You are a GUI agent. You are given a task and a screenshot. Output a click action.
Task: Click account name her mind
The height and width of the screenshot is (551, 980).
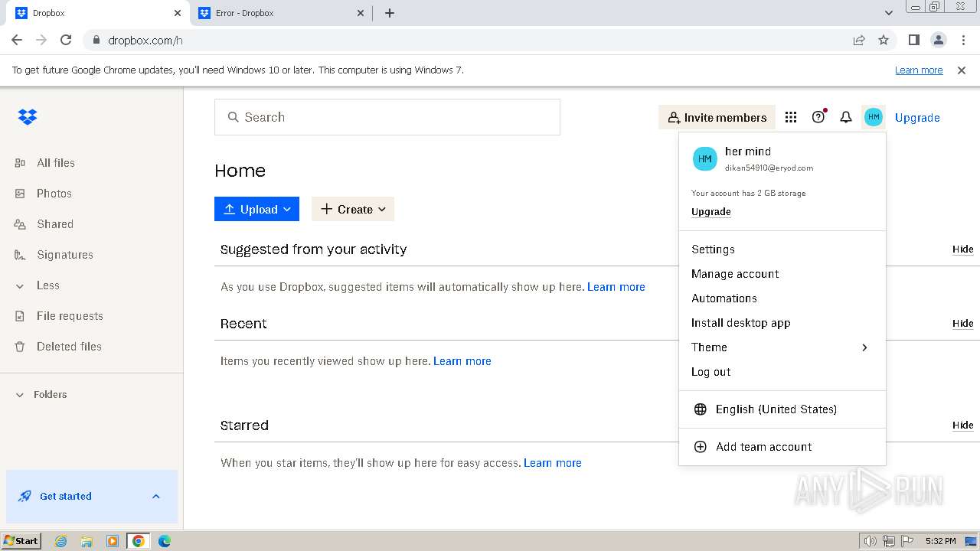pos(748,152)
